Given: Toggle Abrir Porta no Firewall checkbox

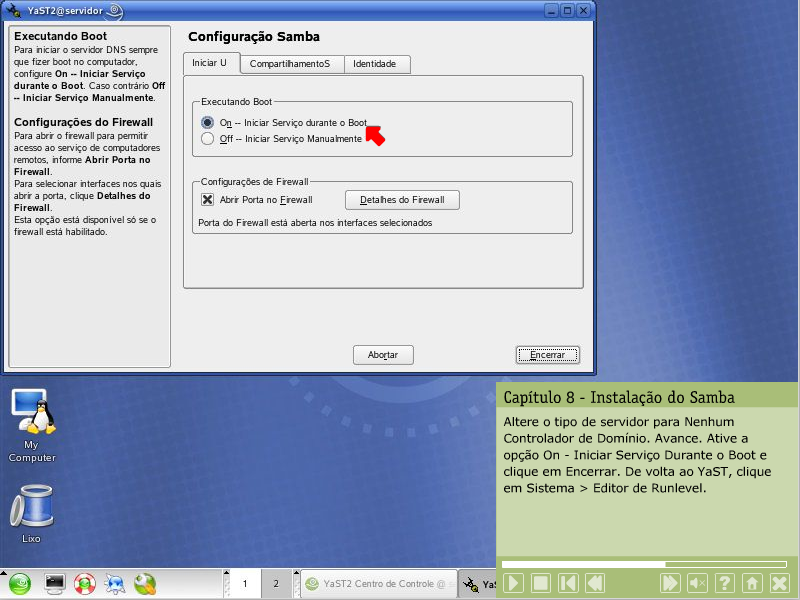Looking at the screenshot, I should [208, 200].
